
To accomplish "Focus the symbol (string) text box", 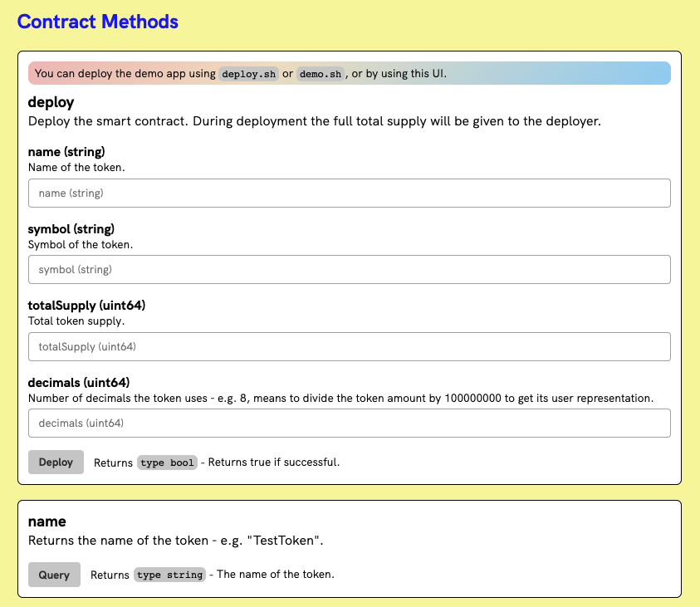I will (x=349, y=269).
